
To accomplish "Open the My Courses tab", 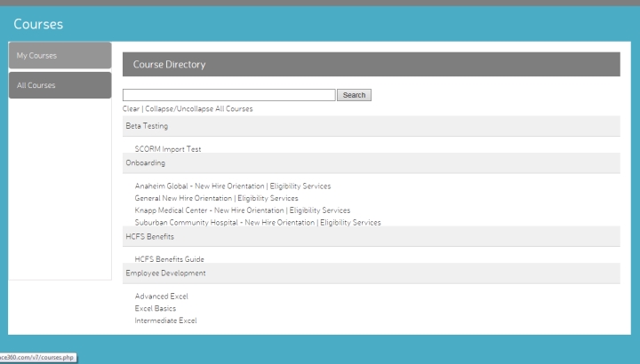I will [60, 56].
